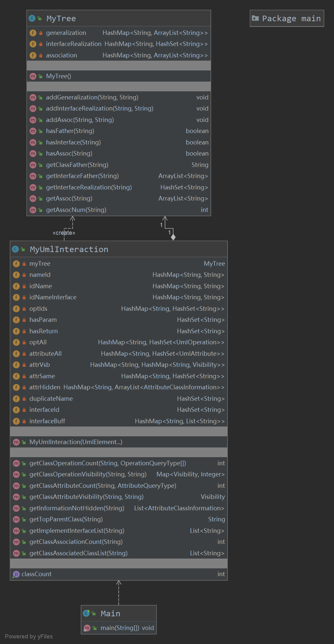Click the method icon beside getClassAssociatedClassList
The height and width of the screenshot is (644, 334).
point(16,553)
